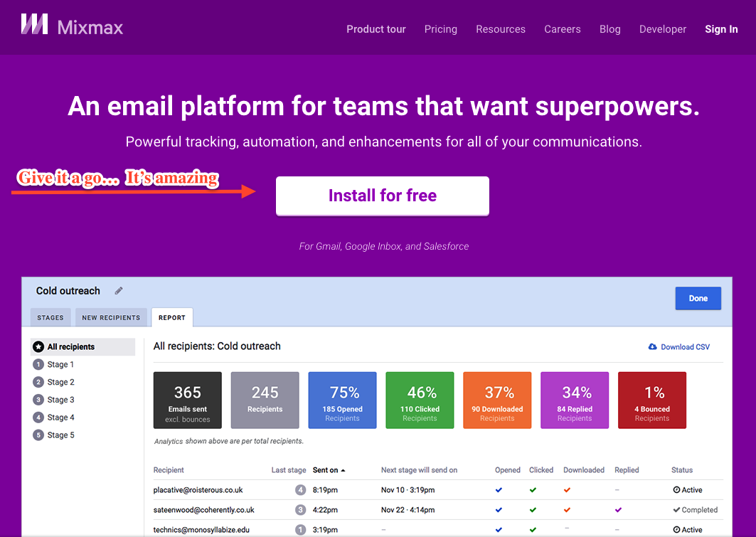This screenshot has width=756, height=537.
Task: Click the cloud download icon for CSV
Action: point(652,346)
